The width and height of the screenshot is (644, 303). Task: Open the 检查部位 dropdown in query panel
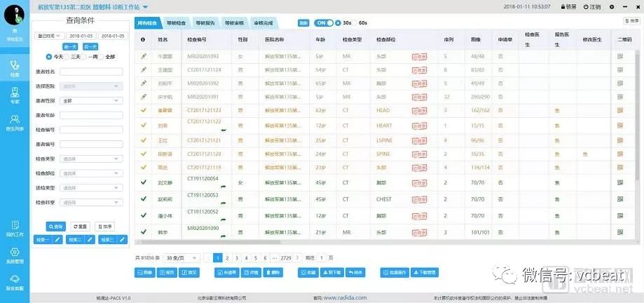[x=91, y=173]
